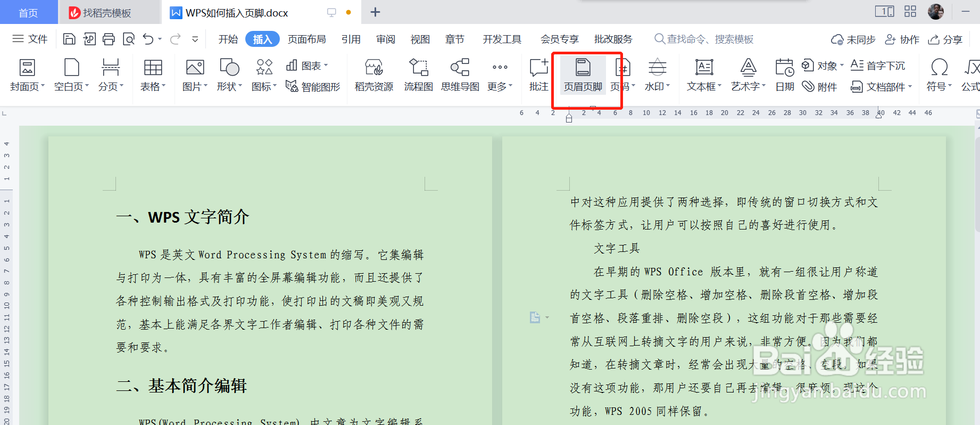
Task: Expand the page number (页码) dropdown arrow
Action: click(633, 86)
